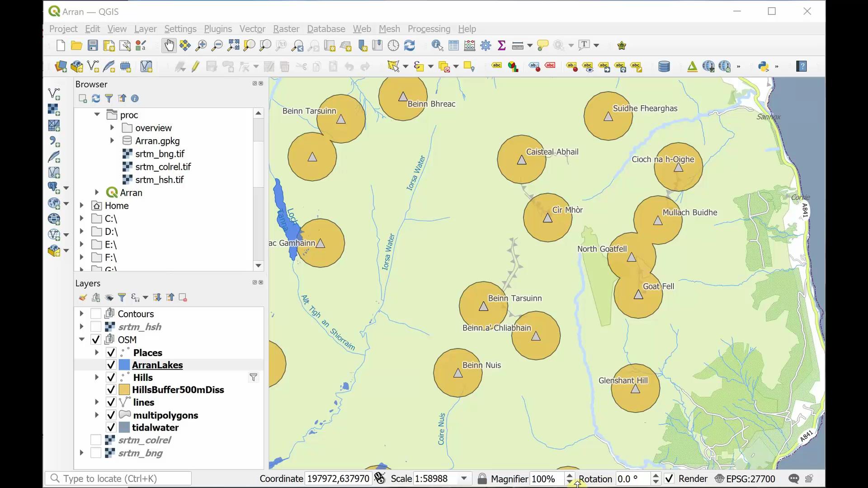Click the HillsBuffer500mDiss orange color swatch

click(124, 389)
